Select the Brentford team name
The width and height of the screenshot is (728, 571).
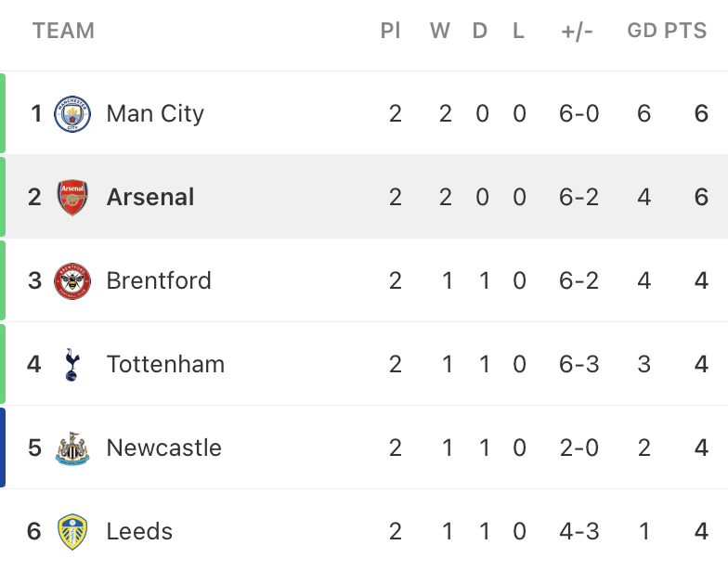(159, 280)
